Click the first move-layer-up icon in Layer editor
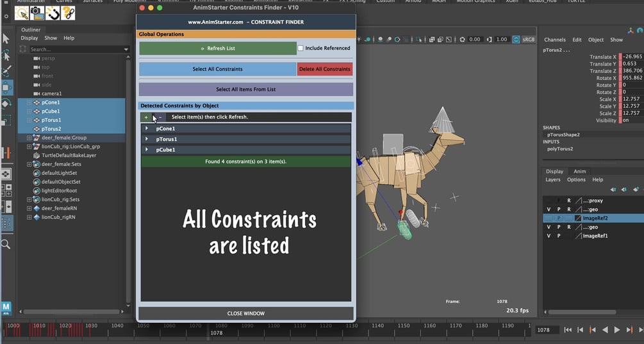Viewport: 644px width, 344px height. pos(613,189)
